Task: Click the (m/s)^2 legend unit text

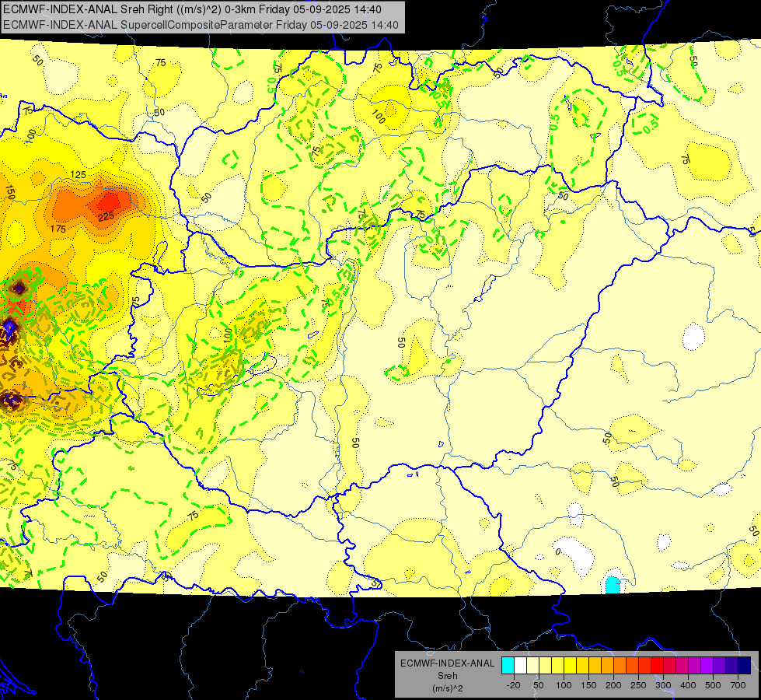Action: pyautogui.click(x=447, y=688)
